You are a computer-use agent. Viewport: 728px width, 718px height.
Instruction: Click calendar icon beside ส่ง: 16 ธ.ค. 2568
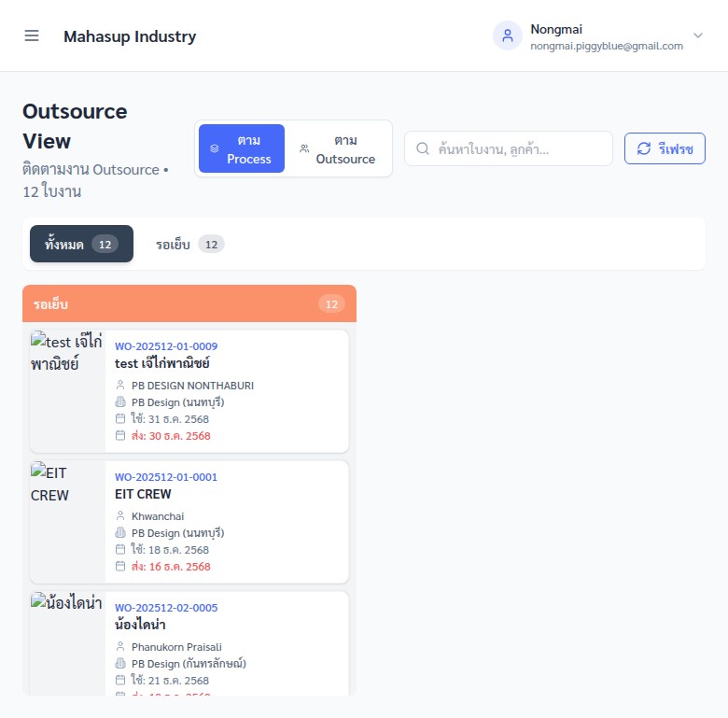coord(120,566)
